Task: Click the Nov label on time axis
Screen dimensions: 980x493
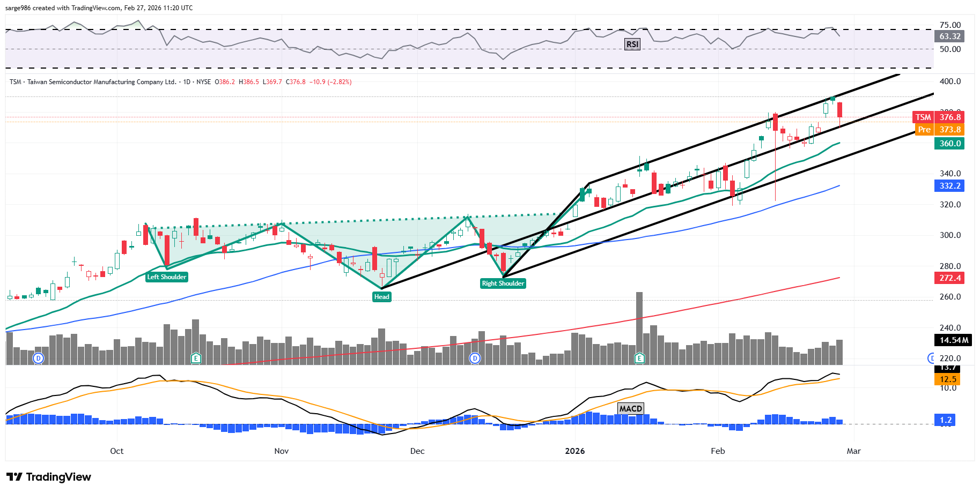Action: 282,451
